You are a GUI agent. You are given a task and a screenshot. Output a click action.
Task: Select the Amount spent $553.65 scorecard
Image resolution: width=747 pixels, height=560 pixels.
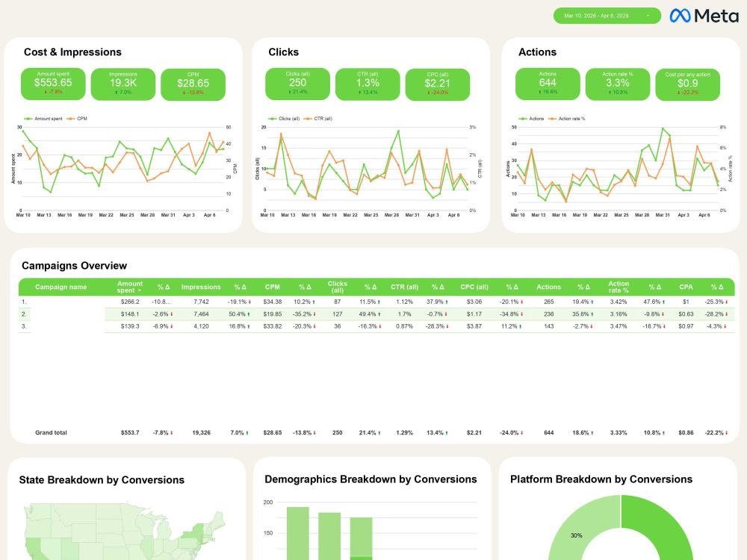53,84
